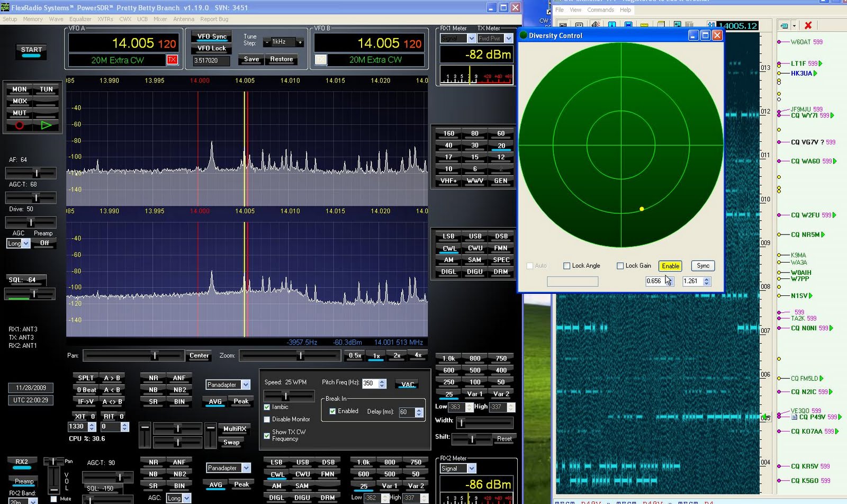The width and height of the screenshot is (847, 504).
Task: Switch RX1 mode to CWU
Action: [x=475, y=248]
